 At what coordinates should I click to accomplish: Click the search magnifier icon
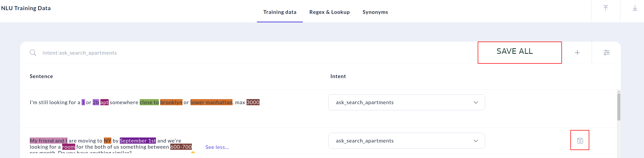point(33,52)
